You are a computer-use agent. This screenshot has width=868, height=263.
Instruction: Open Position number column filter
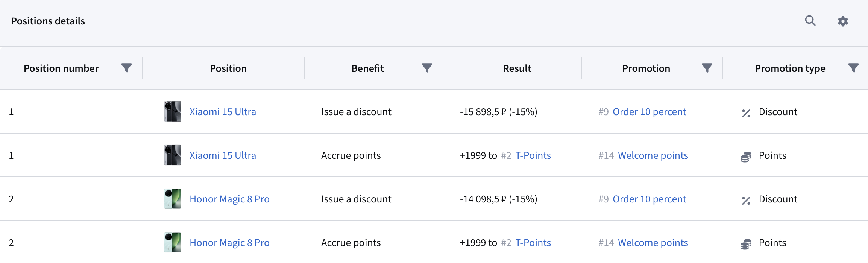[126, 68]
